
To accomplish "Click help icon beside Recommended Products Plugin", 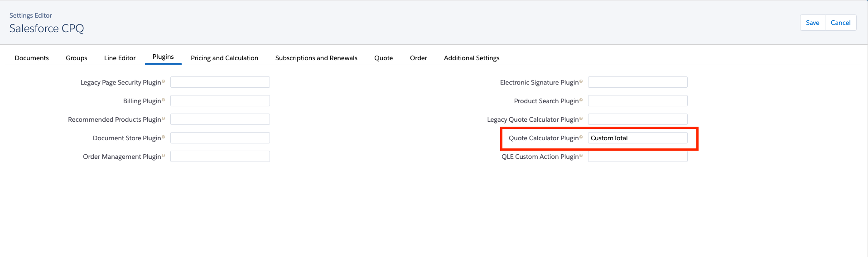I will coord(164,119).
